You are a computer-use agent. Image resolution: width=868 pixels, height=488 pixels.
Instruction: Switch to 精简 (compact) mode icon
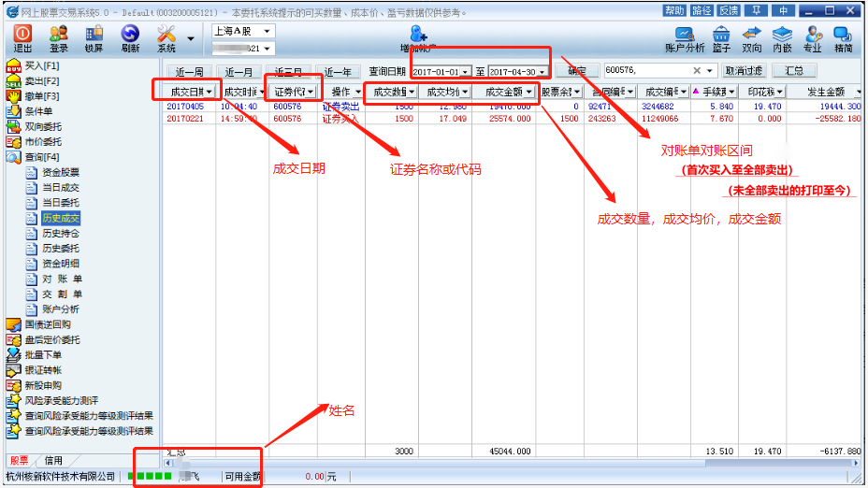843,38
